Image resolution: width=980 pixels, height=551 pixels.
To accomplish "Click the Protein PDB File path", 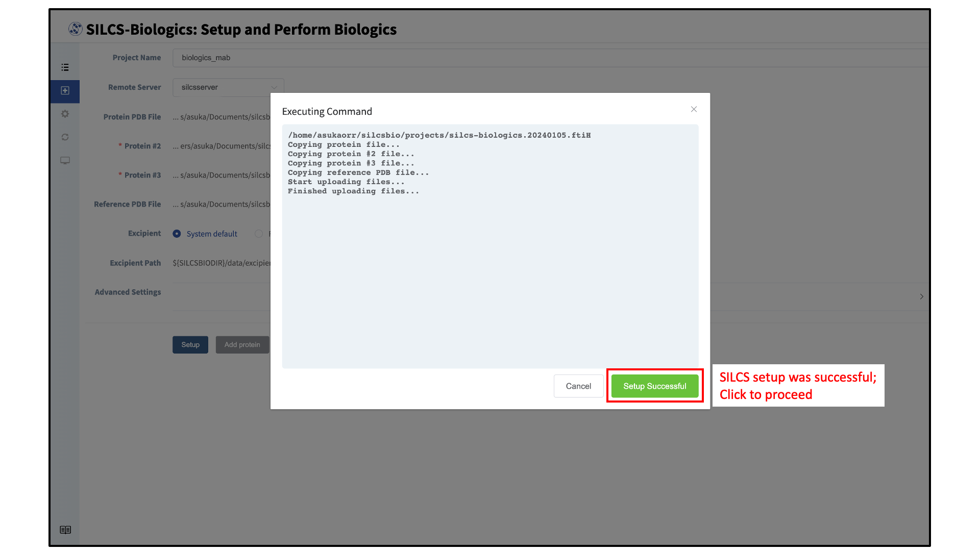I will pos(222,117).
